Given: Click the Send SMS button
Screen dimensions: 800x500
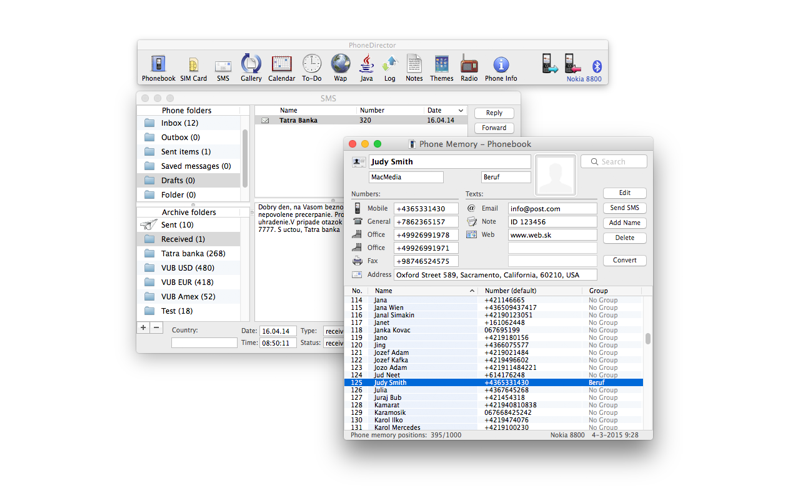Looking at the screenshot, I should [x=624, y=208].
